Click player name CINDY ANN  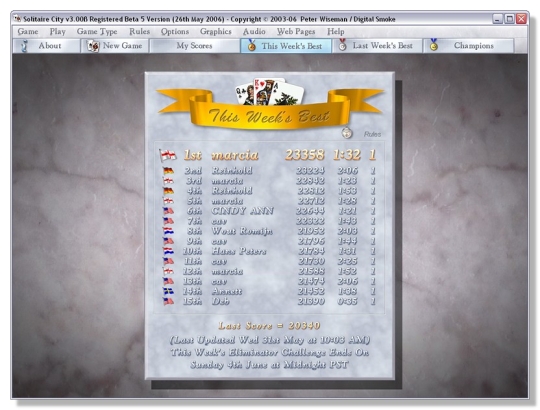242,211
